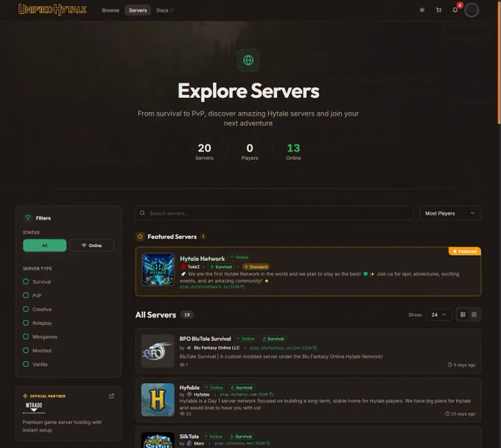This screenshot has width=501, height=448.
Task: Open the SilkTale server thumbnail
Action: (x=158, y=441)
